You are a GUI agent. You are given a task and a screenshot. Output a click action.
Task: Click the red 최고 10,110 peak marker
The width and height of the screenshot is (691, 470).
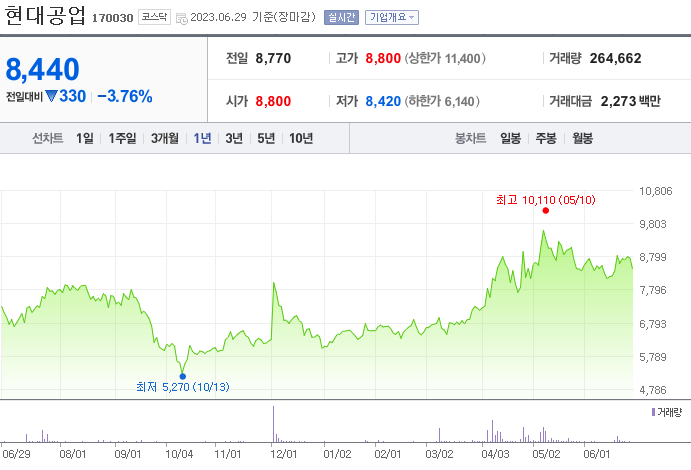(x=546, y=211)
